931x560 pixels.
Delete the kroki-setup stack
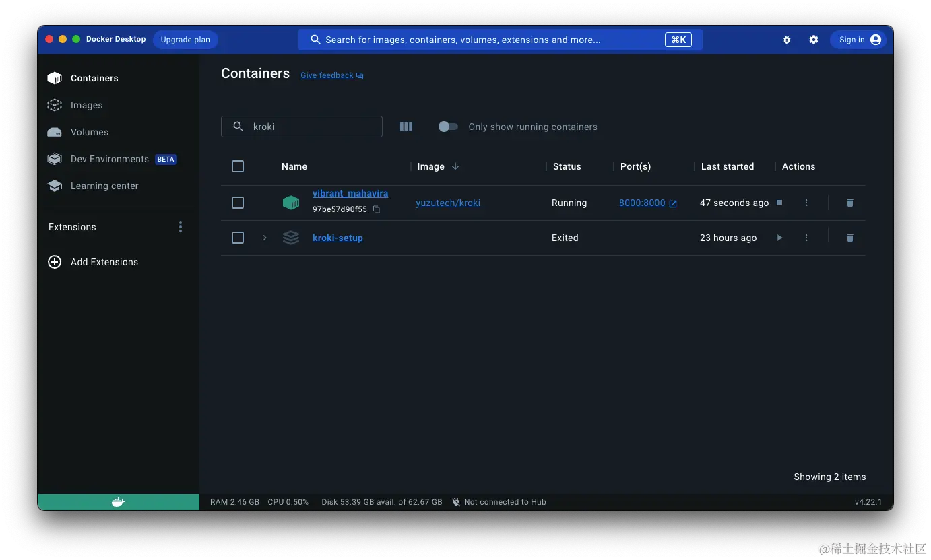pyautogui.click(x=850, y=238)
